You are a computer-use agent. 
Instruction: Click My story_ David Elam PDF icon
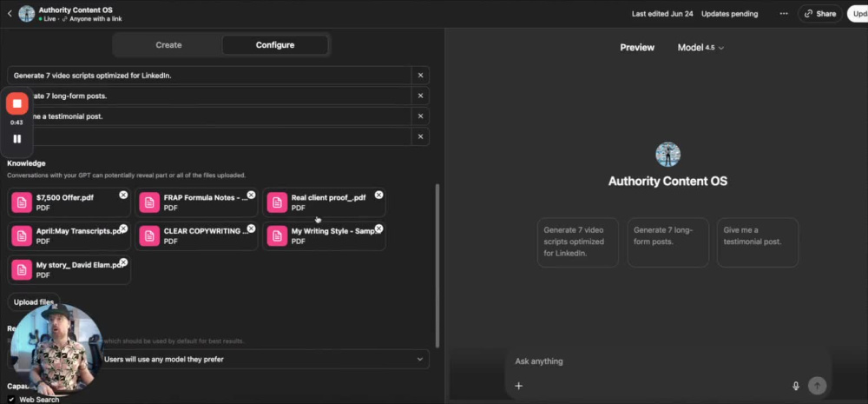pyautogui.click(x=22, y=269)
